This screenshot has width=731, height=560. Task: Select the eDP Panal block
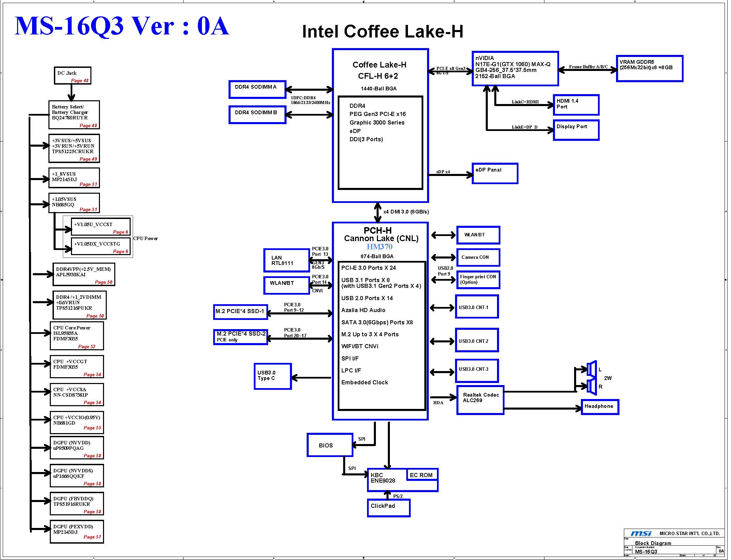point(495,174)
